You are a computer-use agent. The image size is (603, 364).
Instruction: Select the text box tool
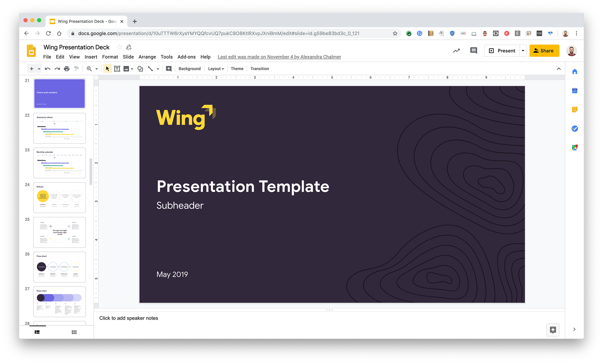pos(117,69)
